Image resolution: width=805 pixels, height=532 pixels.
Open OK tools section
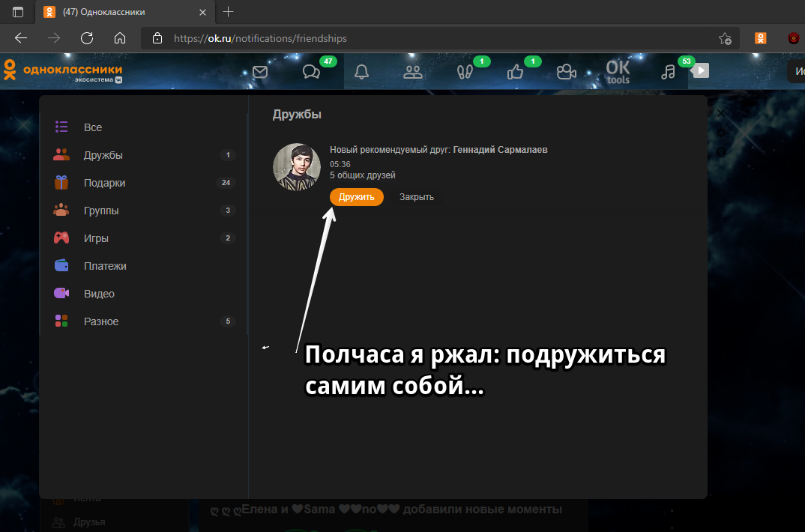618,71
